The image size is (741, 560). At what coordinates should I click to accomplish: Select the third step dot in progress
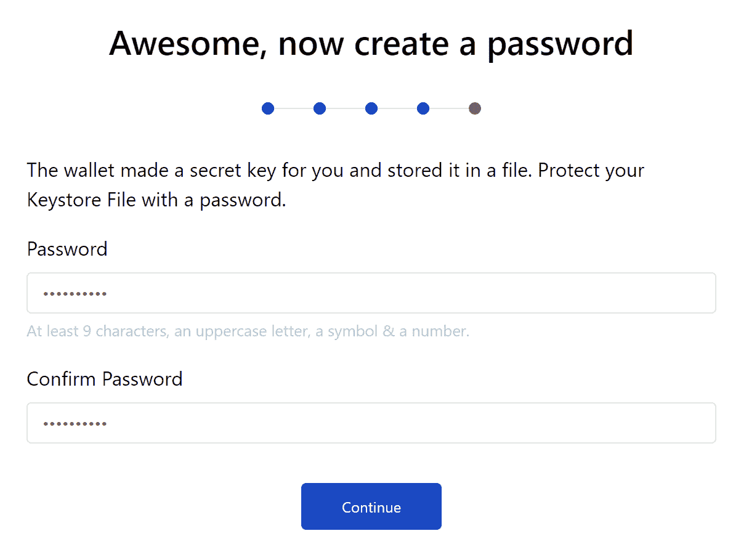pyautogui.click(x=371, y=108)
